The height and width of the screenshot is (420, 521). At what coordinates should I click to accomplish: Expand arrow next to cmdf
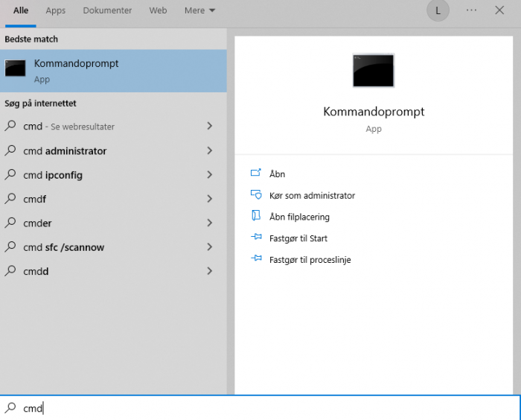pyautogui.click(x=210, y=199)
